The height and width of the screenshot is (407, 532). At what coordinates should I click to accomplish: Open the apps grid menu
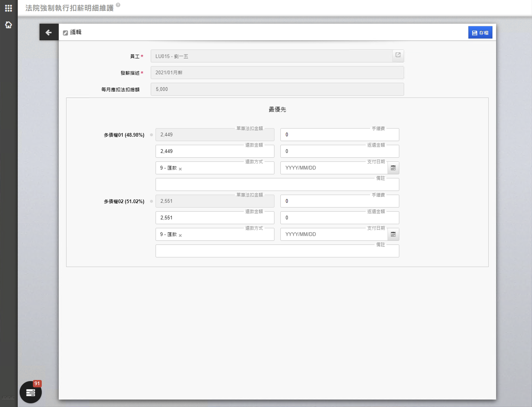pos(8,8)
